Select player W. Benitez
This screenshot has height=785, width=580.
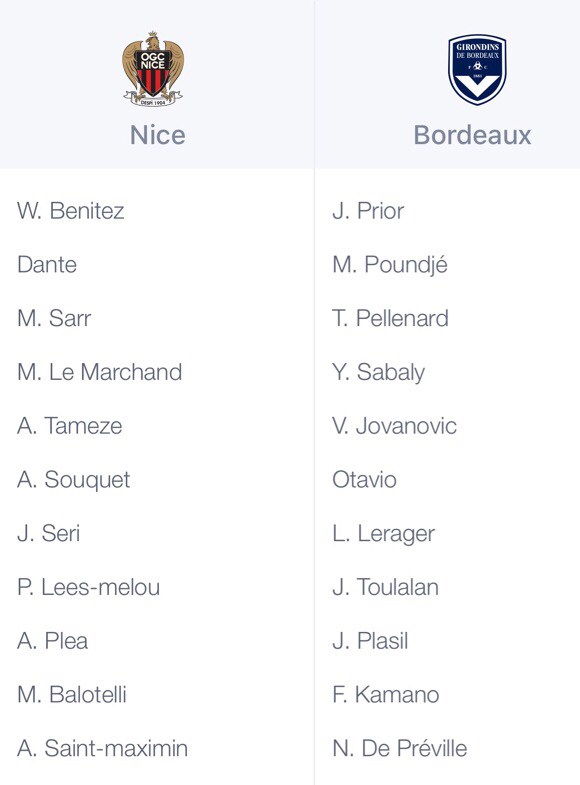click(71, 211)
